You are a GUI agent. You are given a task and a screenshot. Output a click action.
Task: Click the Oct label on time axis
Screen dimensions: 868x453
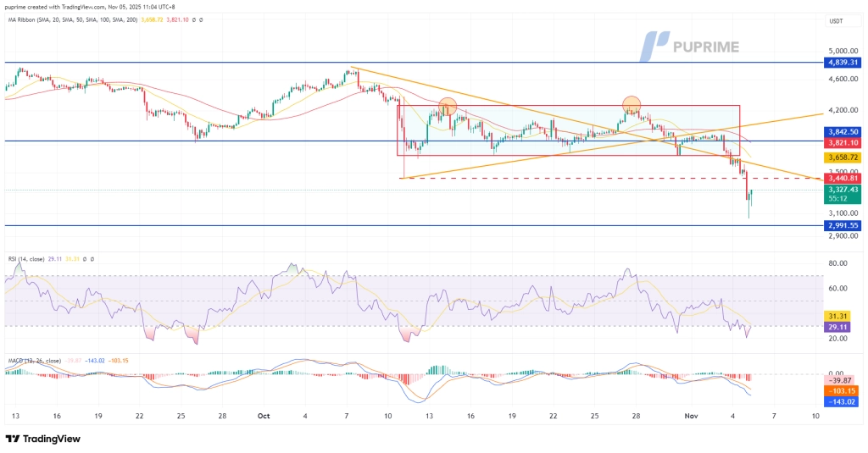[263, 417]
